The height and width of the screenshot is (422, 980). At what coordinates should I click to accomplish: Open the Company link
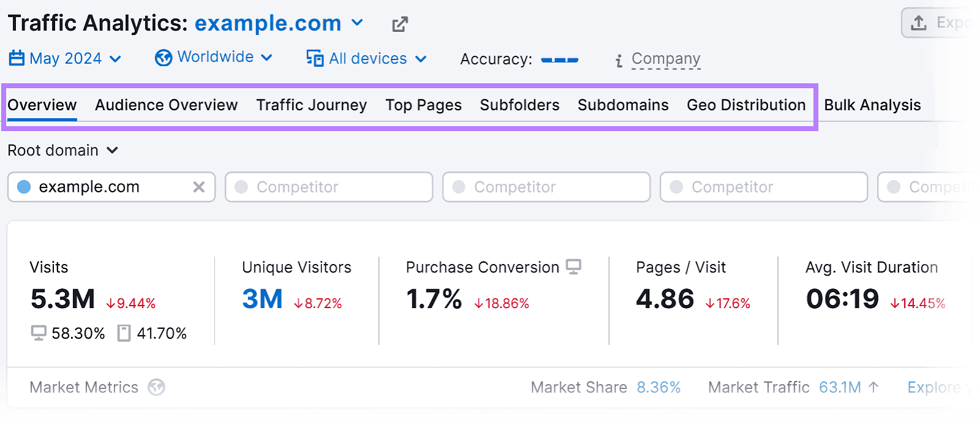coord(666,59)
